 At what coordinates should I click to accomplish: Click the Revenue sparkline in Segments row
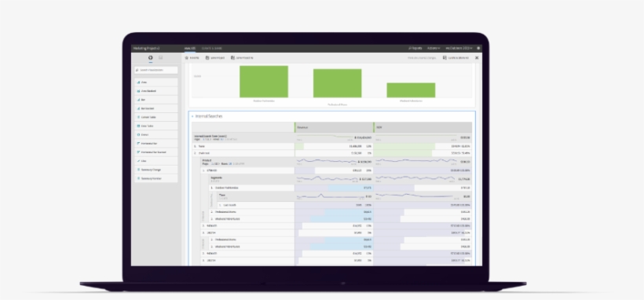coord(327,178)
